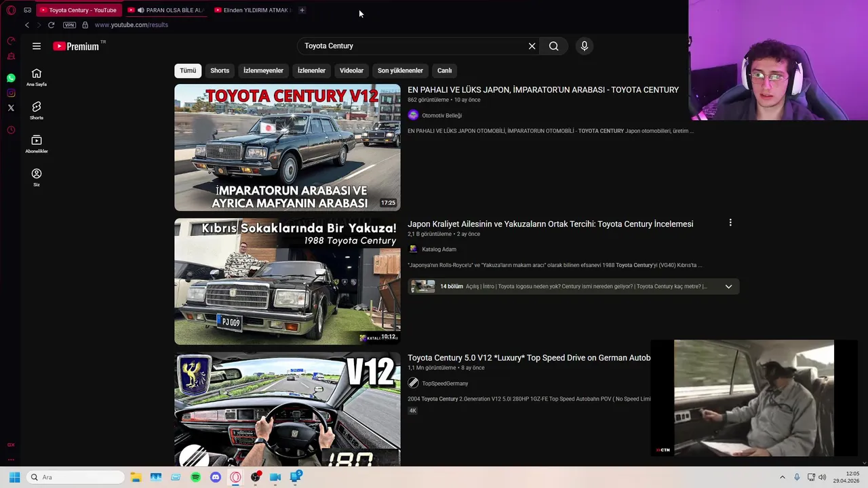Viewport: 868px width, 488px height.
Task: Select the Tümü filter chip
Action: (188, 70)
